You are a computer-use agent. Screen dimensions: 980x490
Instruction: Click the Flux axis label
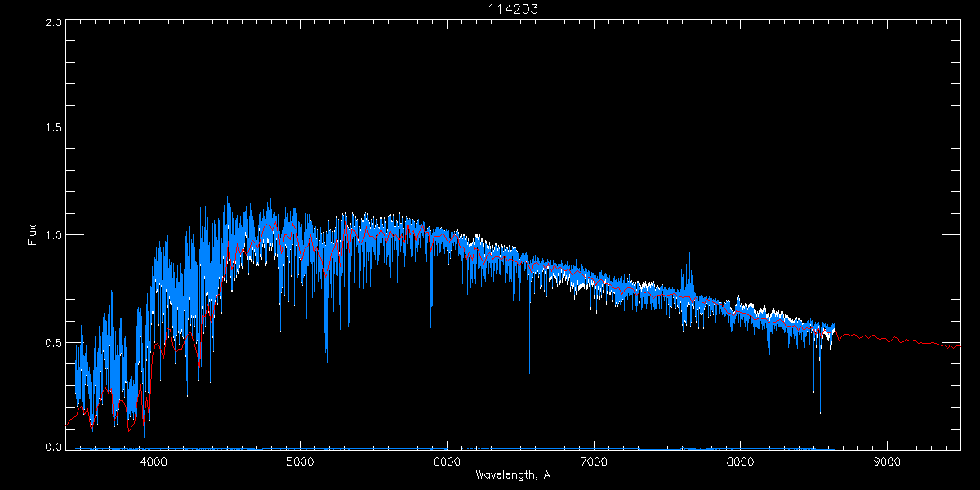coord(33,235)
